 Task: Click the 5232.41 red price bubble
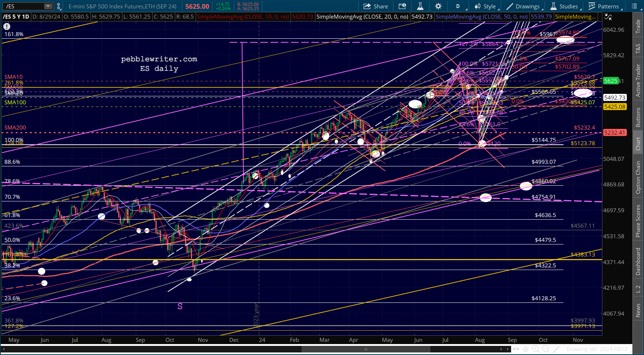(x=615, y=132)
